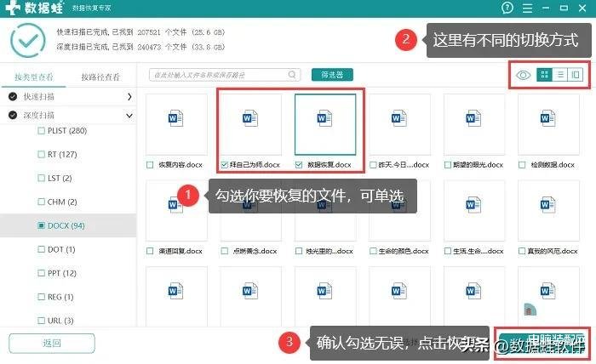Click the file name search field
This screenshot has height=364, width=596.
pos(225,75)
